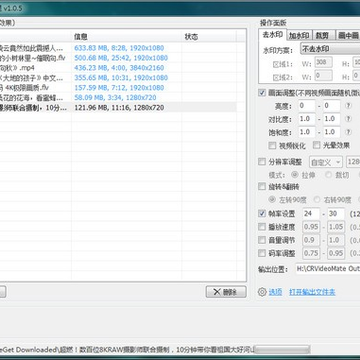Viewport: 360px width, 360px height.
Task: Click the 删除 button with X
Action: (x=226, y=292)
